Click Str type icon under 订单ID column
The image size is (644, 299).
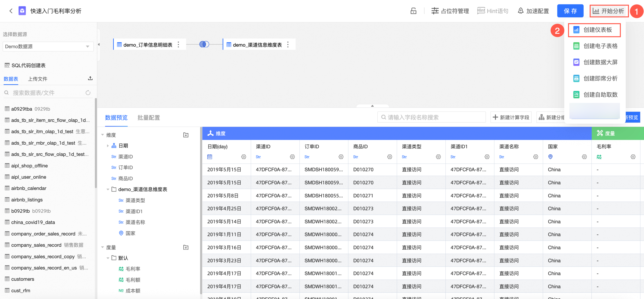click(x=307, y=157)
